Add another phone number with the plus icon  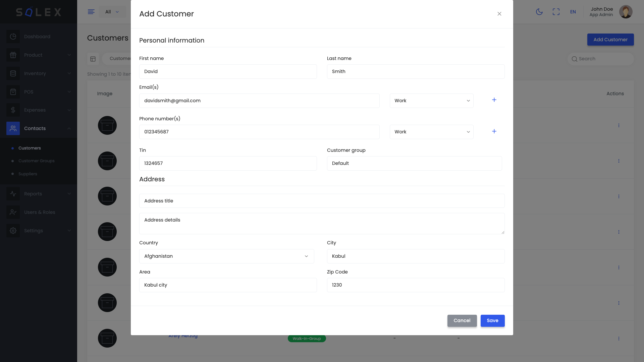(494, 131)
